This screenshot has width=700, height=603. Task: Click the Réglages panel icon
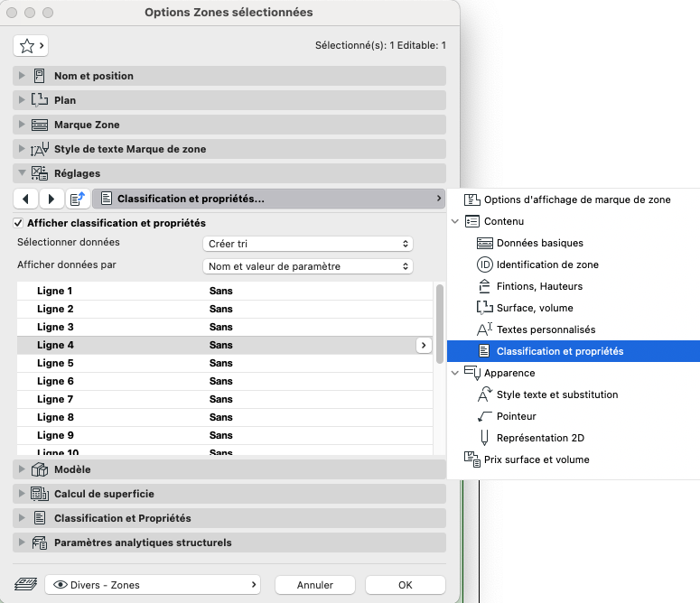click(x=39, y=173)
